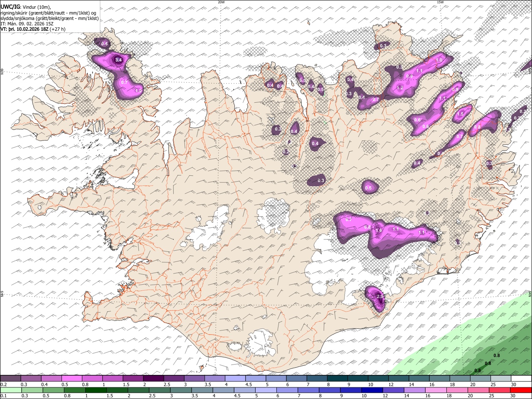Select the bright red 30+ rain legend swatch

pos(521,390)
